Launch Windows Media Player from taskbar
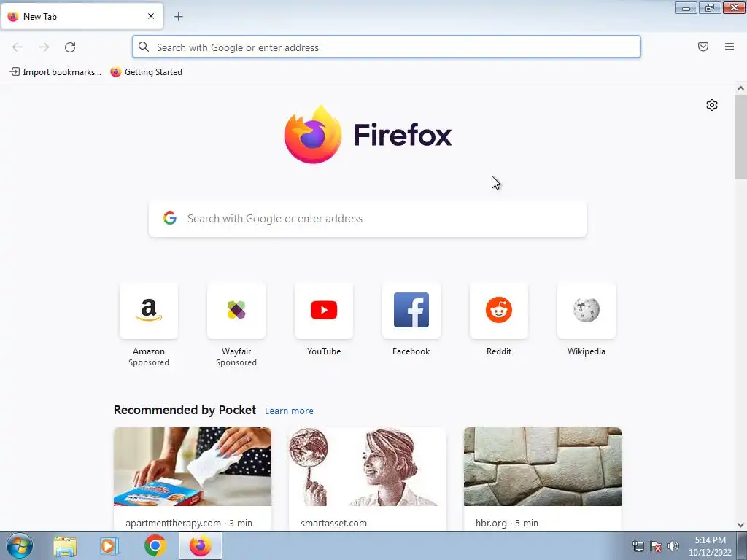The width and height of the screenshot is (747, 560). (x=109, y=545)
